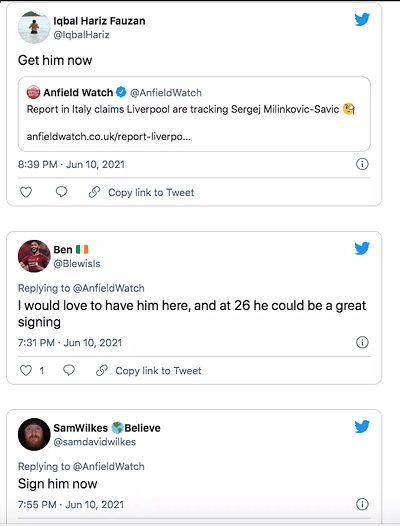The height and width of the screenshot is (526, 400).
Task: Open @AnfieldWatch handle in the quoted tweet
Action: [166, 93]
